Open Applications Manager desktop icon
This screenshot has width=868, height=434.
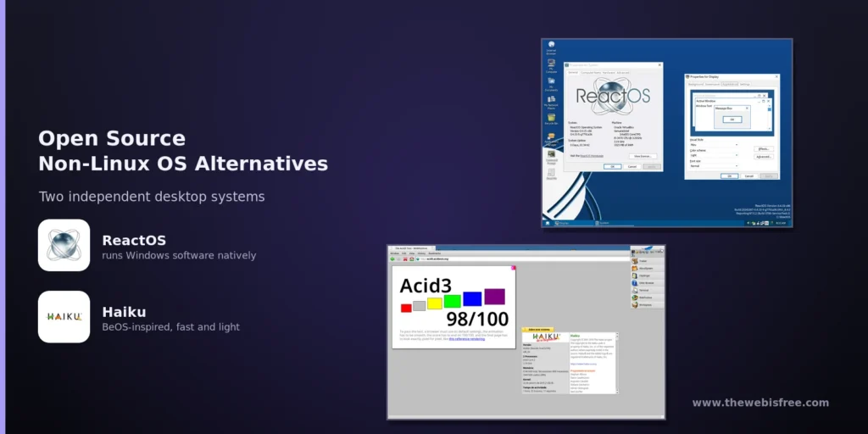551,140
